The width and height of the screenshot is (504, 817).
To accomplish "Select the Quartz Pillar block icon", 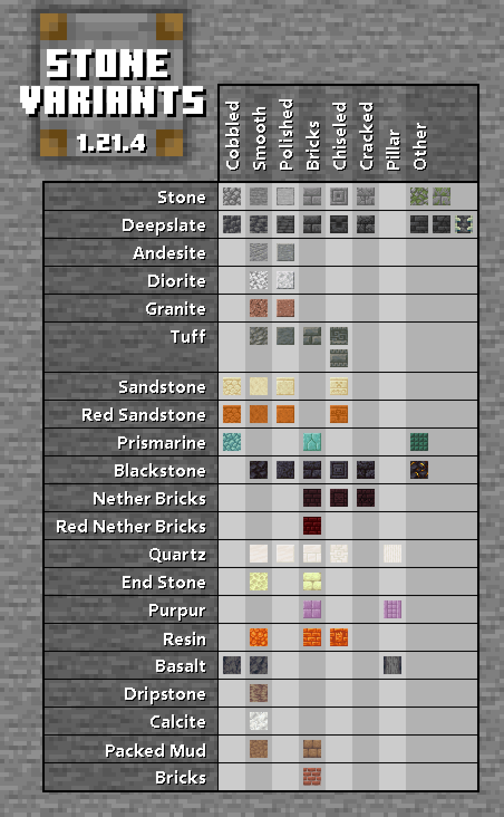I will (x=392, y=554).
